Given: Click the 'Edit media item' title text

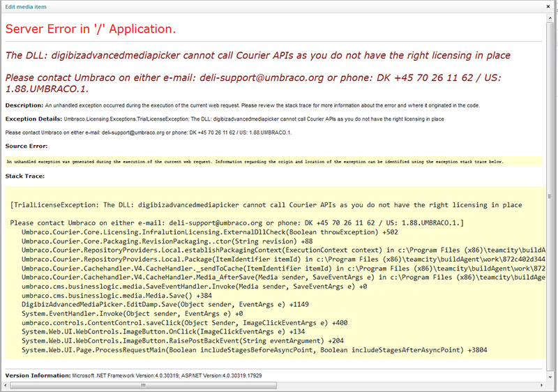Looking at the screenshot, I should pyautogui.click(x=26, y=7).
